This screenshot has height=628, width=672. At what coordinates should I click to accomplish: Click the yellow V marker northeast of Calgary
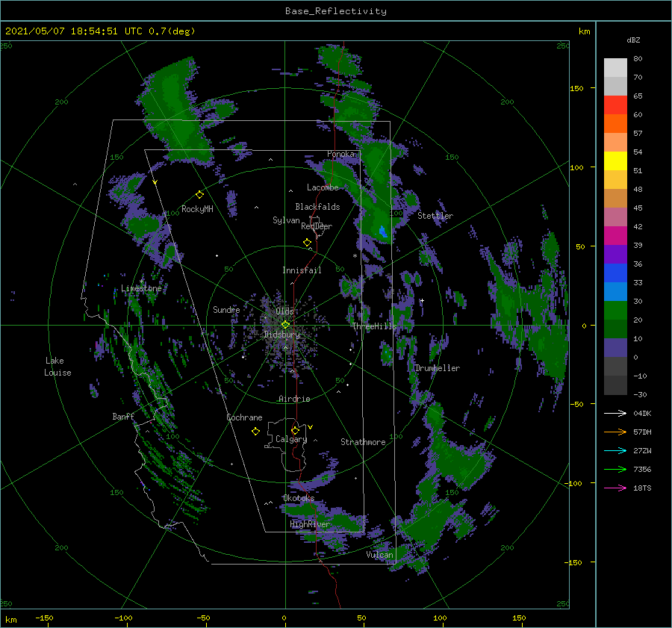tap(311, 427)
